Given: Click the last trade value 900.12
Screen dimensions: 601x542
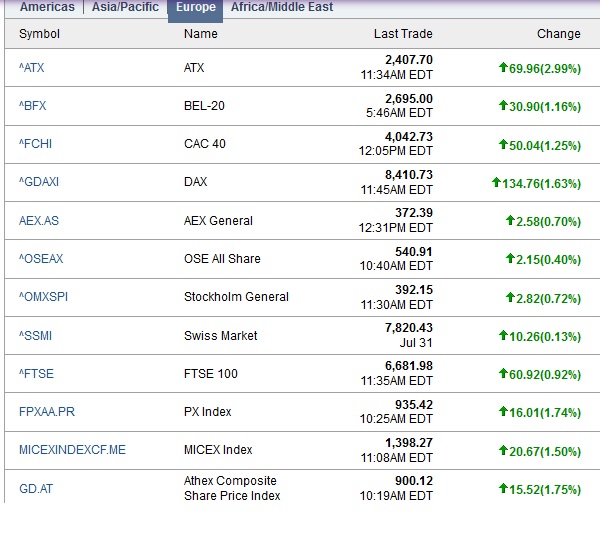Looking at the screenshot, I should [x=414, y=481].
